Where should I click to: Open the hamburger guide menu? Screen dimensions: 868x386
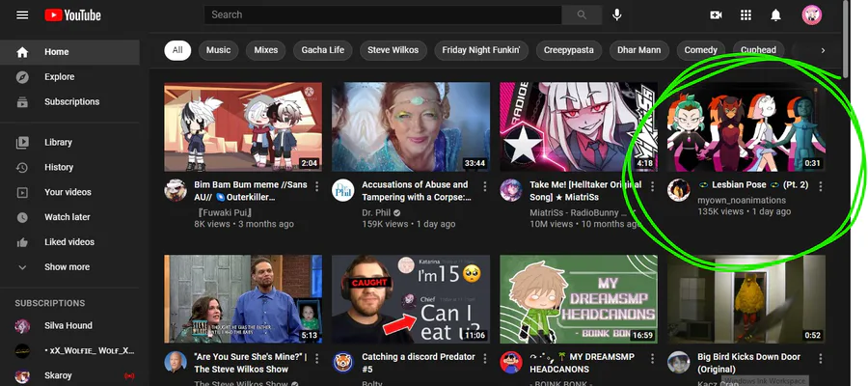pos(22,14)
